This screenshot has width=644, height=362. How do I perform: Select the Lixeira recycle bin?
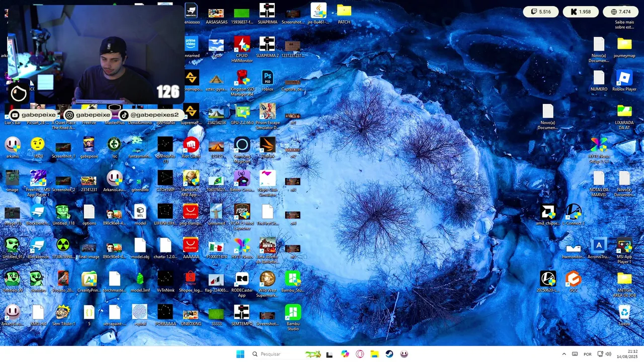[x=624, y=315]
